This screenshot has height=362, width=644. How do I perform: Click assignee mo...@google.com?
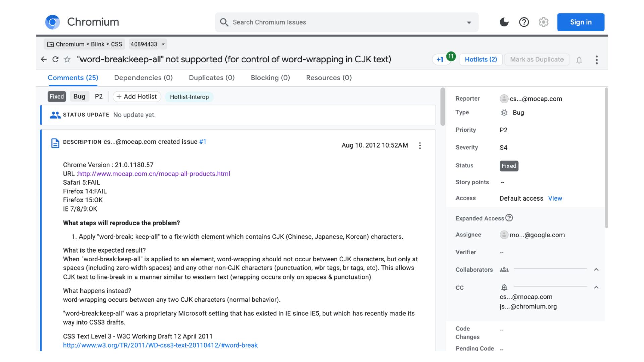click(537, 235)
